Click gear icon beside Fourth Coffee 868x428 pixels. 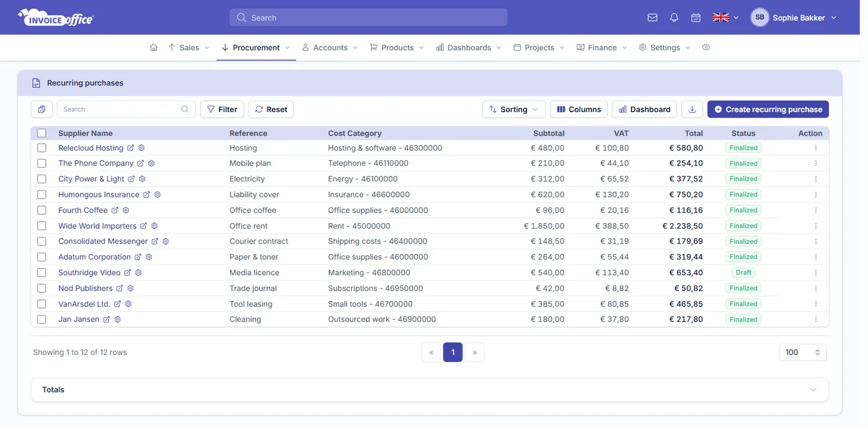pos(126,211)
